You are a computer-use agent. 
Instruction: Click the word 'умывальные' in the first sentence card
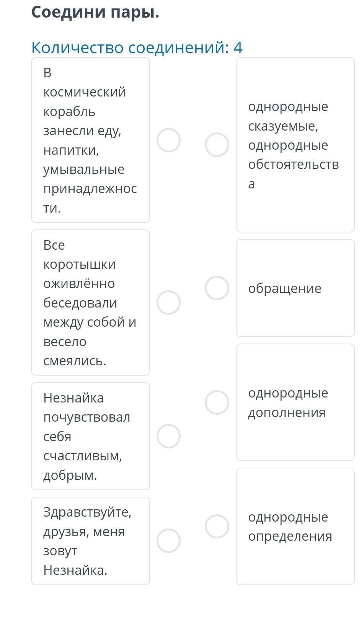(x=84, y=169)
